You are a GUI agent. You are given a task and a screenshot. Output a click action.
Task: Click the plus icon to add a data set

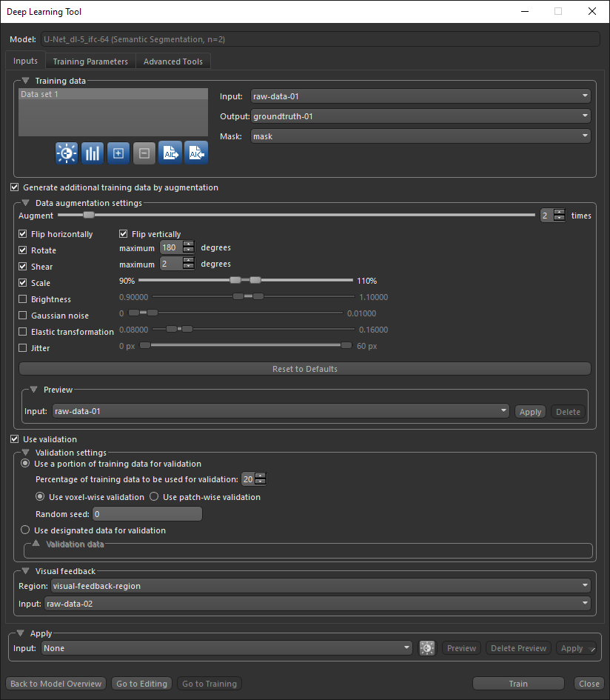[118, 153]
